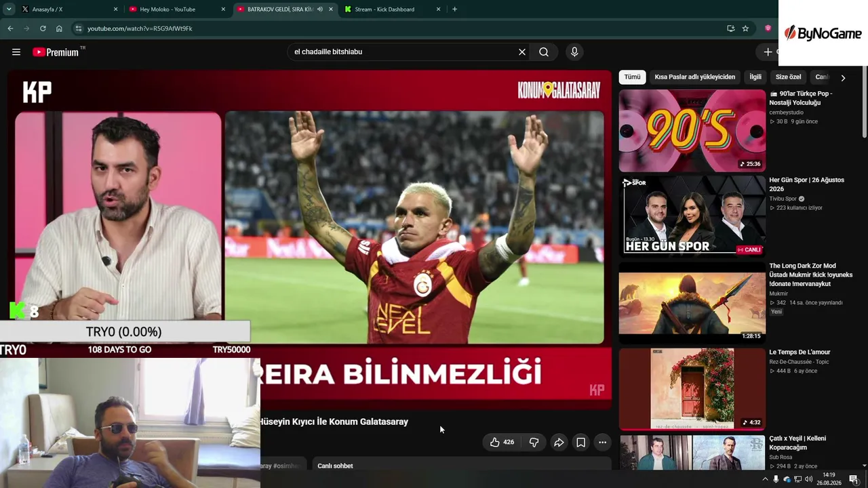Click the page vertical scrollbar
The height and width of the screenshot is (488, 868).
[x=864, y=102]
